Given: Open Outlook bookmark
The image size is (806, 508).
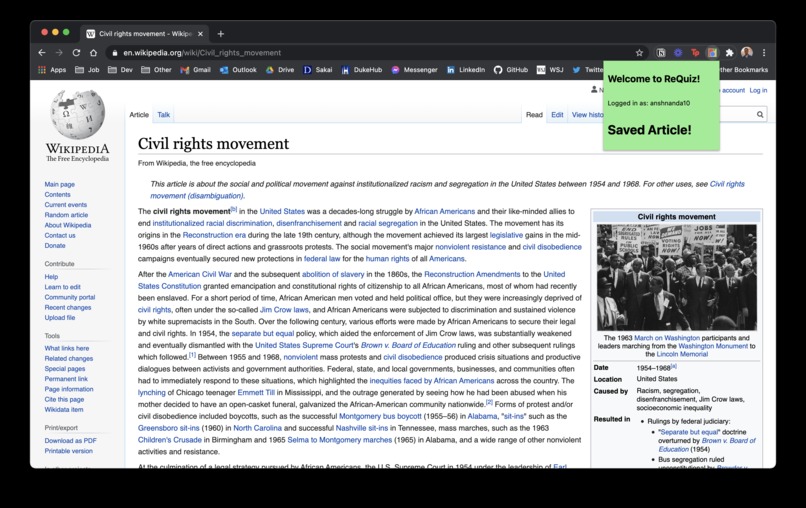Looking at the screenshot, I should (x=238, y=70).
